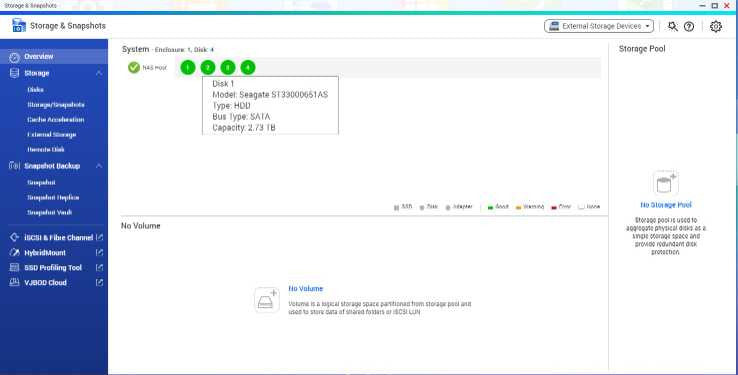
Task: Click the No Volume link
Action: click(x=305, y=288)
